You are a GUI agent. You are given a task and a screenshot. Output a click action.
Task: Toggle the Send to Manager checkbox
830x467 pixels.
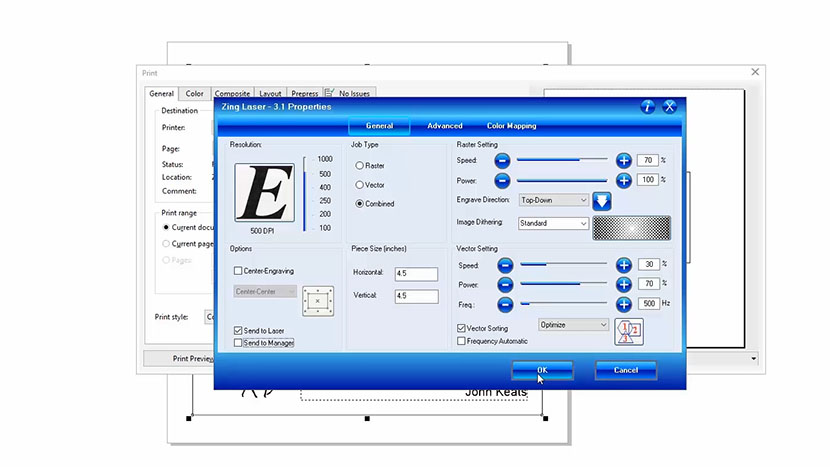pos(238,343)
